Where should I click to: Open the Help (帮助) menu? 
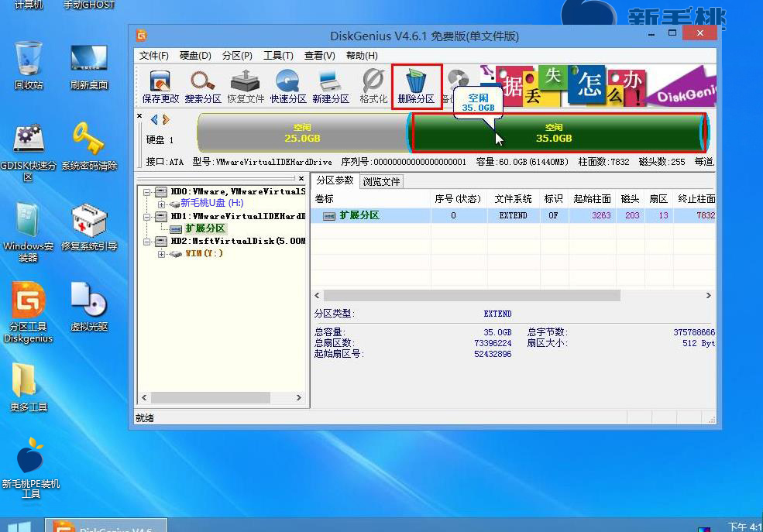(x=362, y=56)
